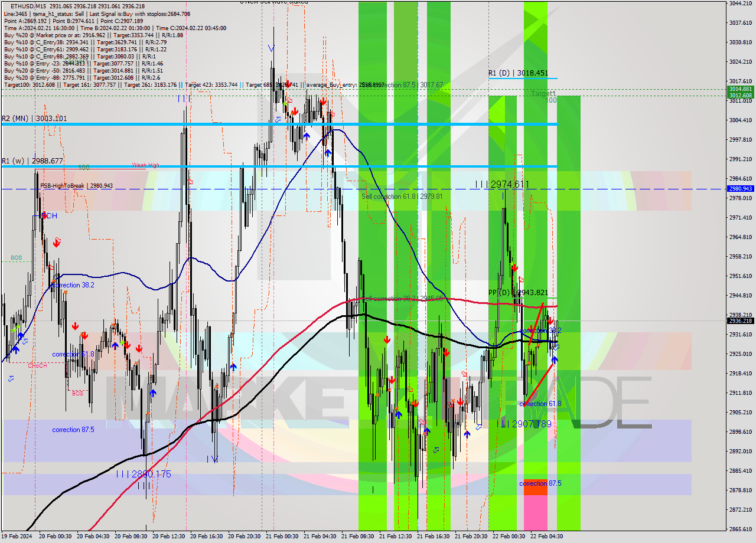Click the 'CHoCH' structure label
Screen dimensions: 756x543
[x=37, y=365]
